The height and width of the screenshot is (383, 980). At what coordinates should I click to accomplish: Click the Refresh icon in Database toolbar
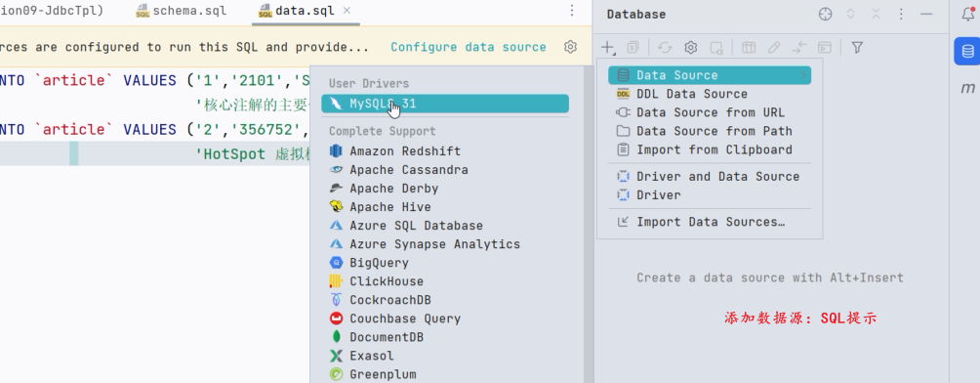point(665,48)
